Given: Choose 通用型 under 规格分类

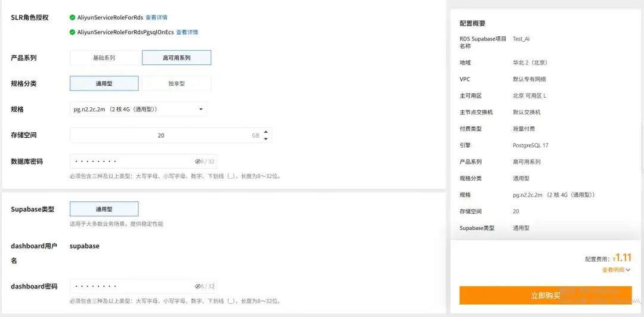Looking at the screenshot, I should [x=104, y=83].
